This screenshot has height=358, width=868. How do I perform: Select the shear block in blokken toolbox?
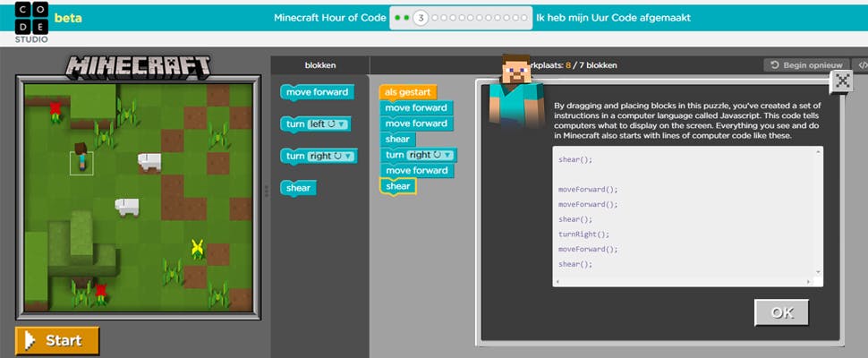point(298,189)
